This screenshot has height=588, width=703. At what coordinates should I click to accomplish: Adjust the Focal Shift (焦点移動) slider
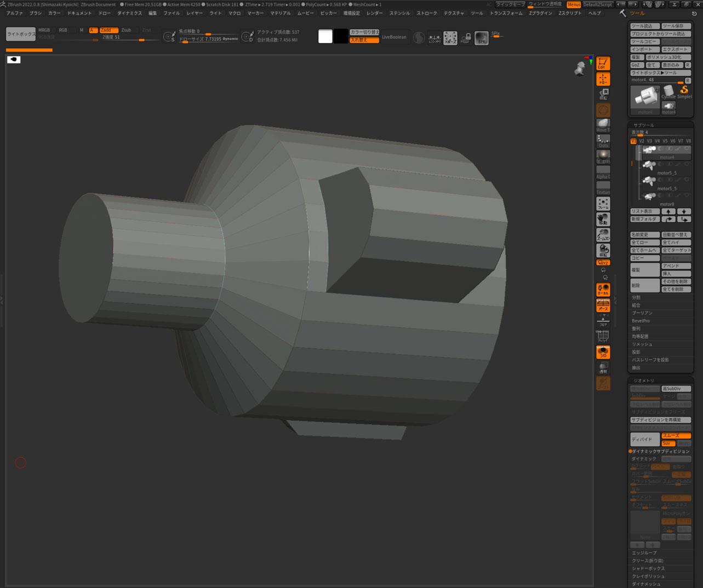tap(209, 32)
